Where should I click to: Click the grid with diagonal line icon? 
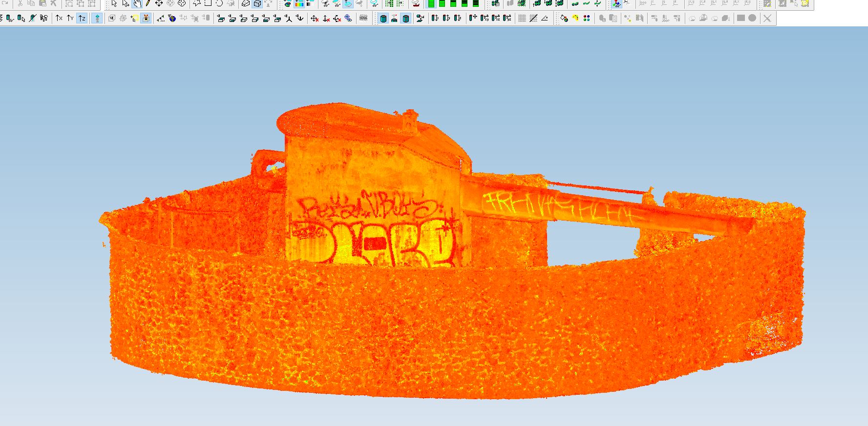pos(533,18)
